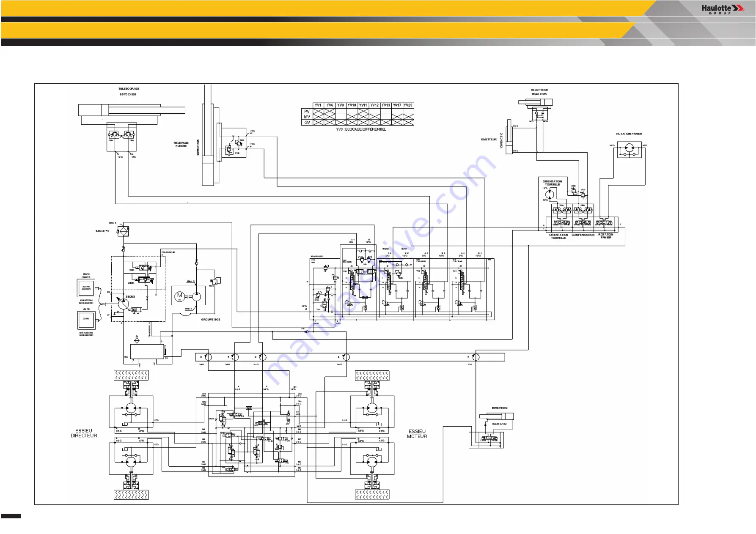Select the RELEVAGE FLECHE label
This screenshot has width=756, height=534.
coord(181,145)
